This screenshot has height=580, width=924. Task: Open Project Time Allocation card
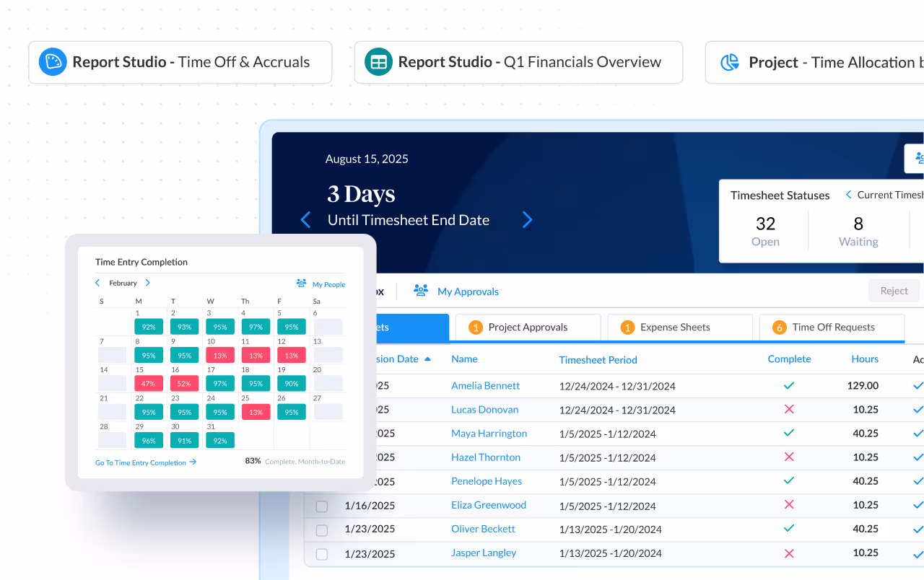point(814,62)
